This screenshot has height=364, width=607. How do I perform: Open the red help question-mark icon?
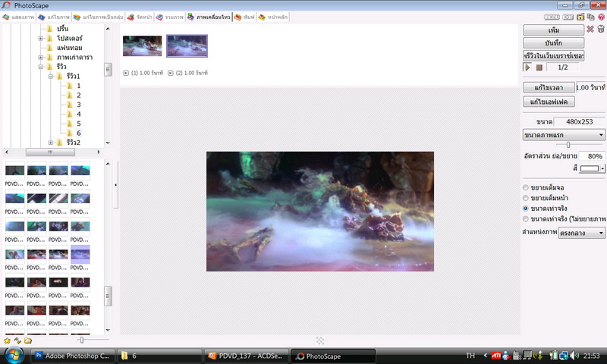coord(601,17)
